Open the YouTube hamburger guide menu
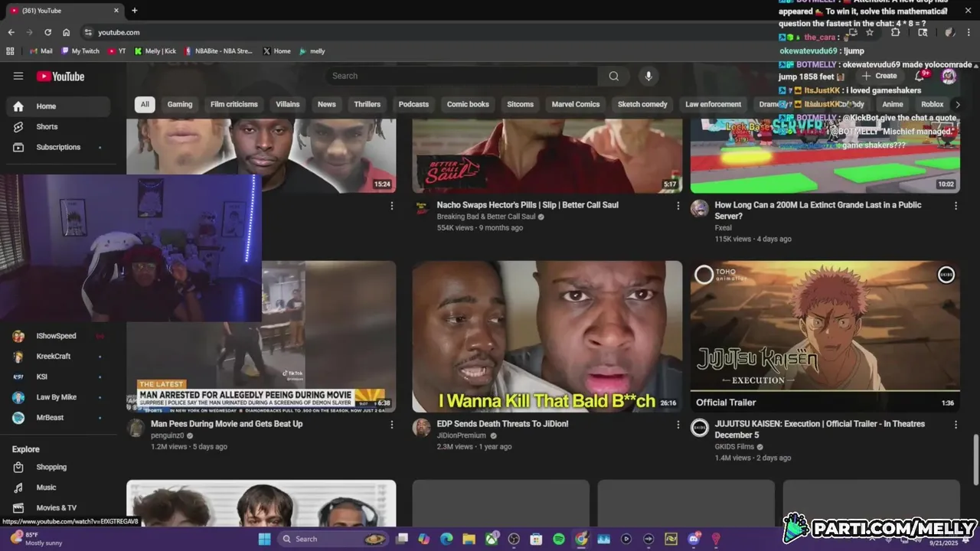The width and height of the screenshot is (980, 551). click(x=18, y=76)
